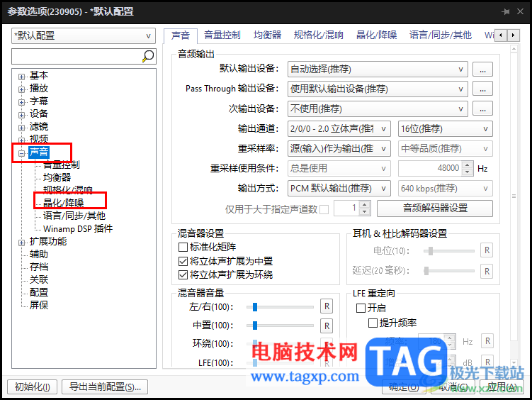
Task: Reset 电位 headphone setting with R button
Action: (x=487, y=250)
